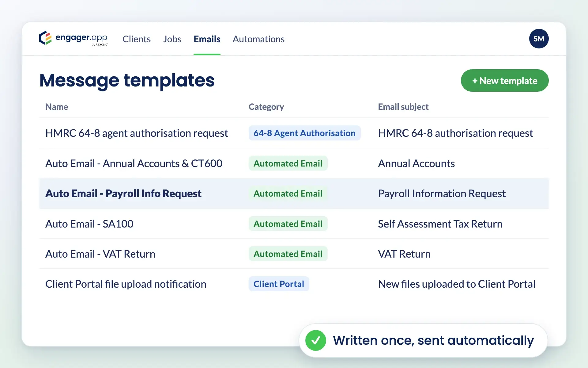Image resolution: width=588 pixels, height=368 pixels.
Task: Click Payroll Information Request subject
Action: click(442, 194)
